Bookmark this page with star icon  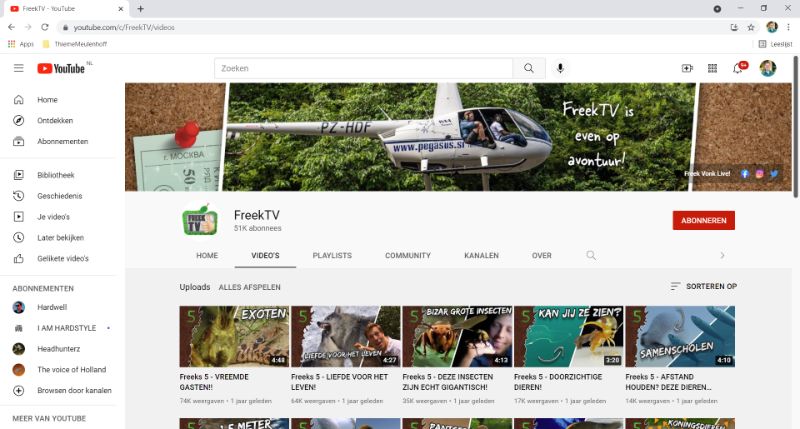(x=751, y=27)
